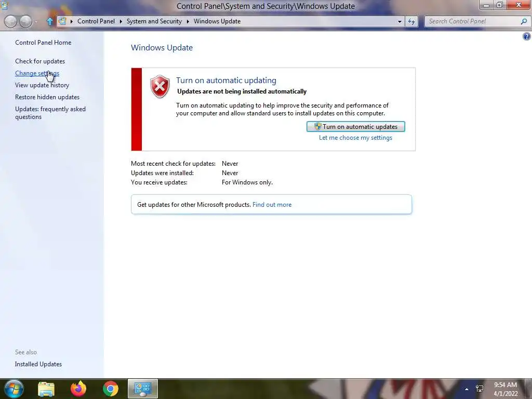Click Turn on automatic updates button
The height and width of the screenshot is (399, 532).
355,127
